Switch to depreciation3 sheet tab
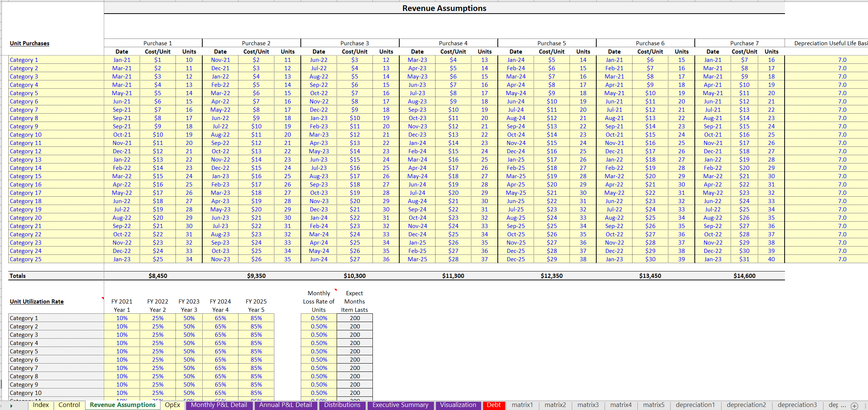Screen dimensions: 868x410 point(797,405)
